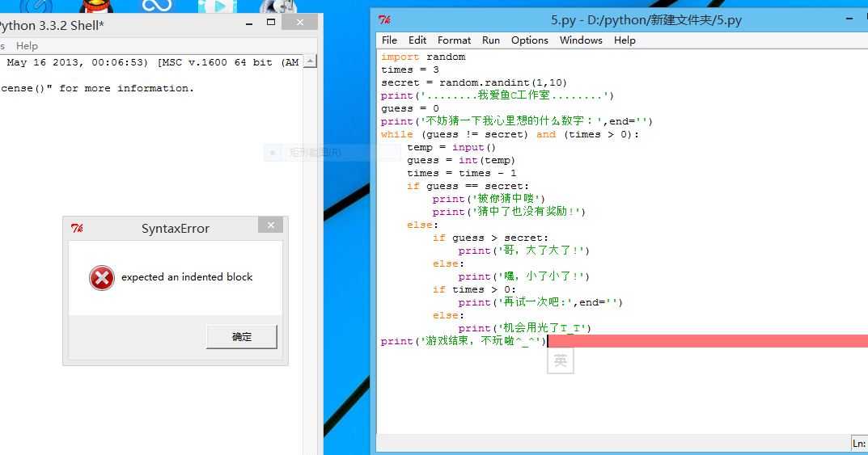Open the QQ penguin desktop icon
868x455 pixels.
click(96, 7)
